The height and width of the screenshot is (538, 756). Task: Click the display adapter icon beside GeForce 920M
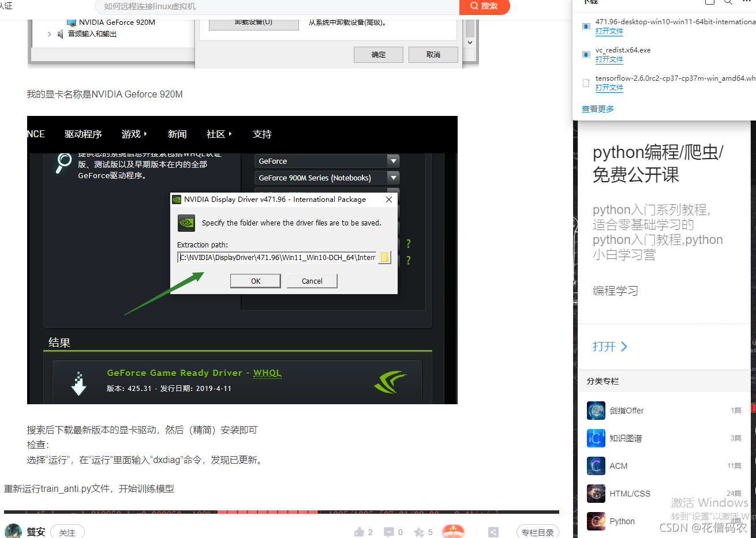pos(72,22)
